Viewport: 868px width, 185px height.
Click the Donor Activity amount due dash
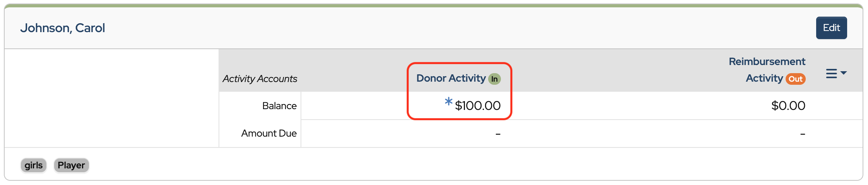pyautogui.click(x=498, y=134)
